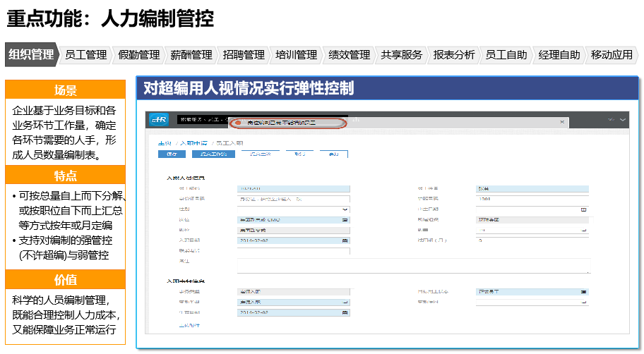
Task: Switch to 组织管理 tab
Action: pyautogui.click(x=31, y=54)
